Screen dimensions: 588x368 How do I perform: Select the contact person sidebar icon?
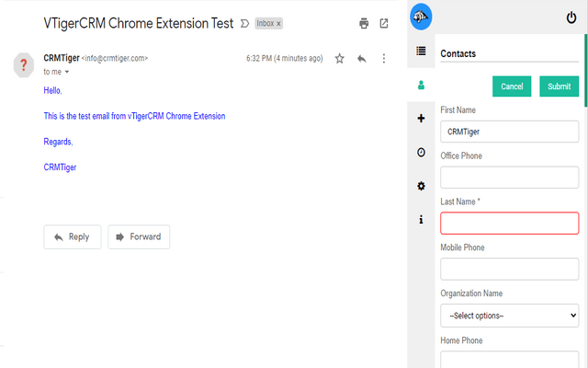[421, 86]
